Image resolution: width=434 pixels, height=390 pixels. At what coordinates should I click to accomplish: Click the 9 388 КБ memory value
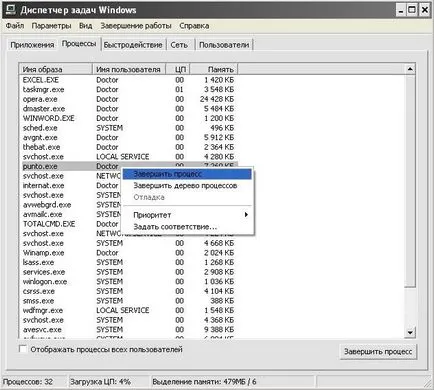(x=219, y=330)
